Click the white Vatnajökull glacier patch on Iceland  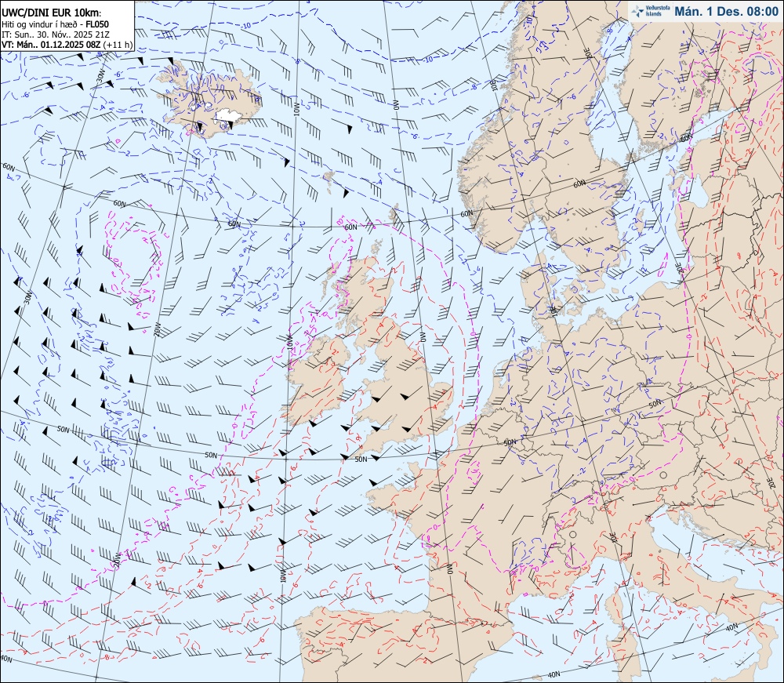(228, 117)
